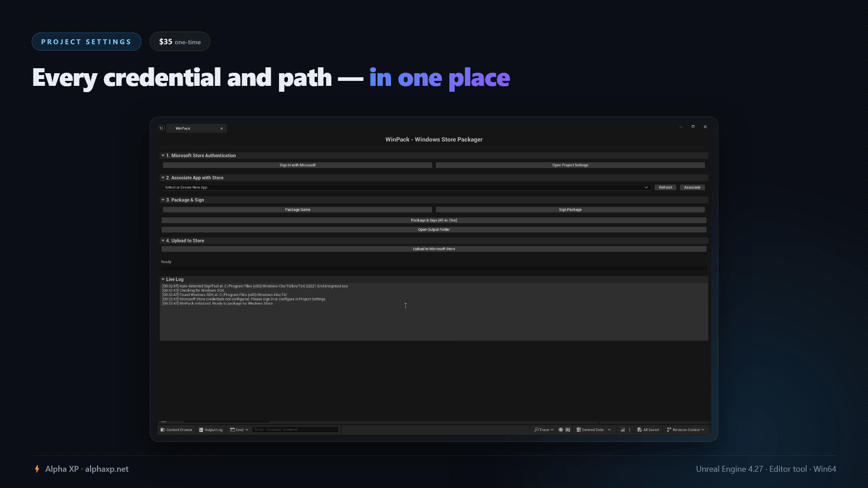
Task: Click the 'credentials not configured' log line
Action: [245, 299]
